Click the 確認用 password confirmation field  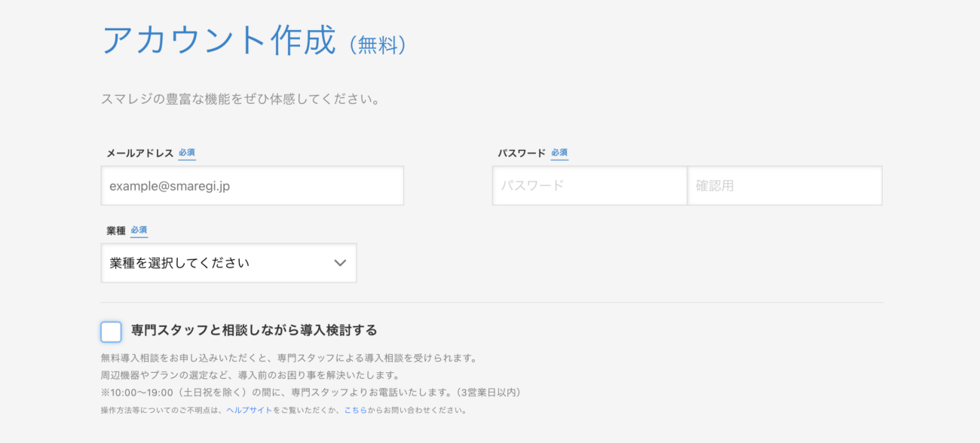coord(785,185)
